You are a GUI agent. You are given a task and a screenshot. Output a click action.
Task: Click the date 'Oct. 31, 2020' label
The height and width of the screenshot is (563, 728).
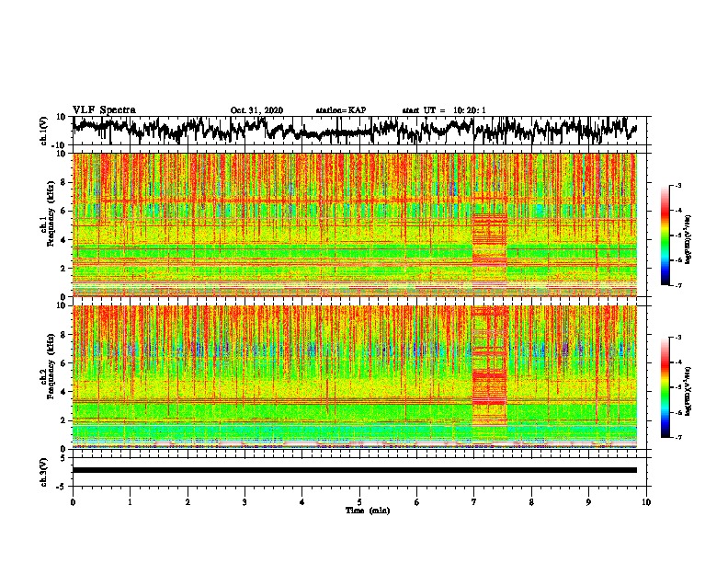tap(256, 110)
